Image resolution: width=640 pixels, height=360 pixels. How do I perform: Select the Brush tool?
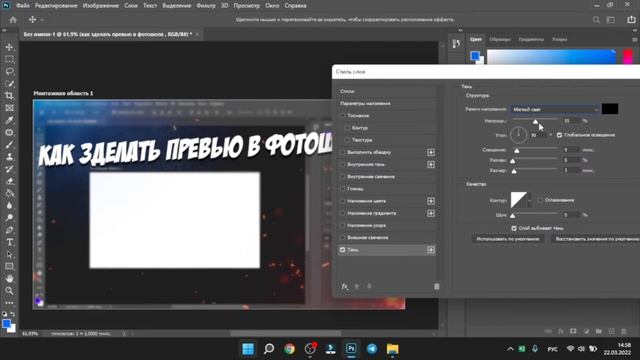coord(9,145)
